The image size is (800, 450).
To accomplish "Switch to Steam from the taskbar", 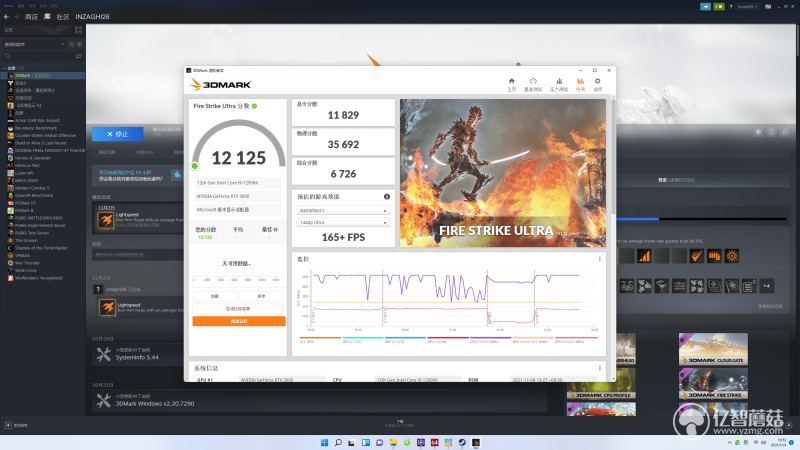I will [x=462, y=442].
